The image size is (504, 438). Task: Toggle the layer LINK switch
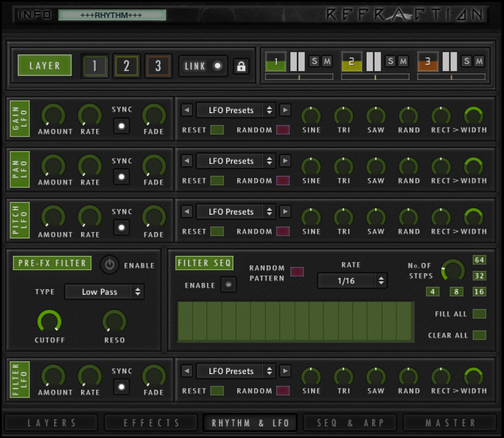click(x=218, y=66)
